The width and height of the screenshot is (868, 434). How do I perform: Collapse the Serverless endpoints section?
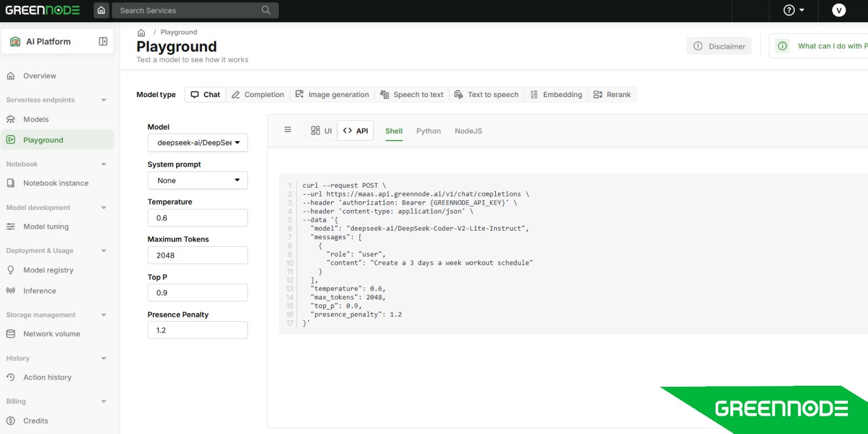104,100
